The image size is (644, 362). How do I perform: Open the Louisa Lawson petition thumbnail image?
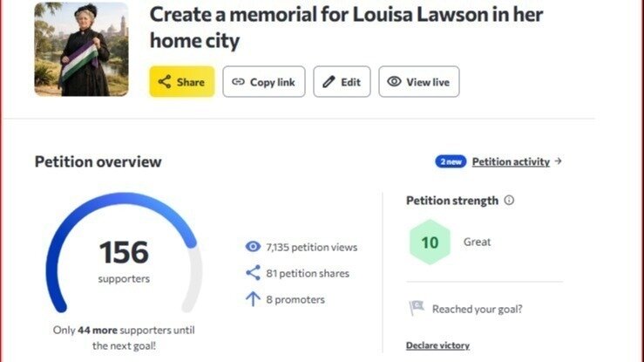pyautogui.click(x=81, y=50)
